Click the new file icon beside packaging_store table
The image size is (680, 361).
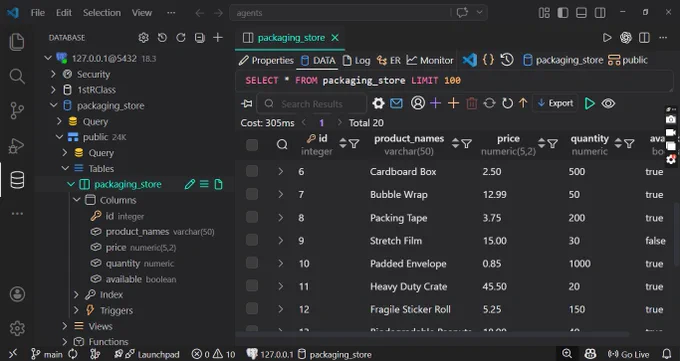219,184
